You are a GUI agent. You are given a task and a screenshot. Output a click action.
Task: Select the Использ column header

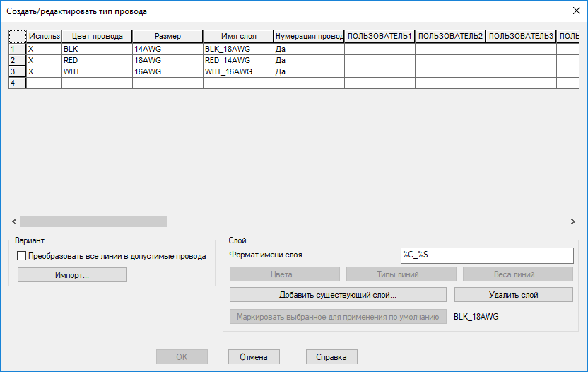click(45, 36)
